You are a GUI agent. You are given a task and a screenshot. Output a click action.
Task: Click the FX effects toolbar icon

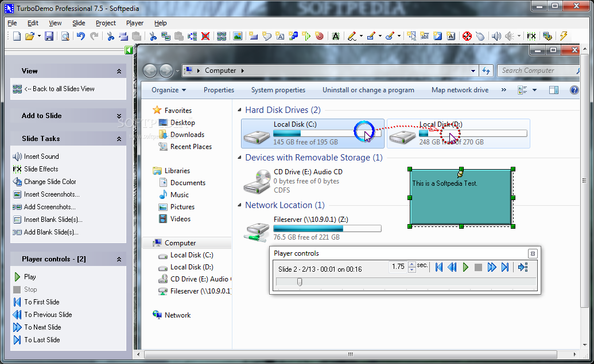click(531, 36)
